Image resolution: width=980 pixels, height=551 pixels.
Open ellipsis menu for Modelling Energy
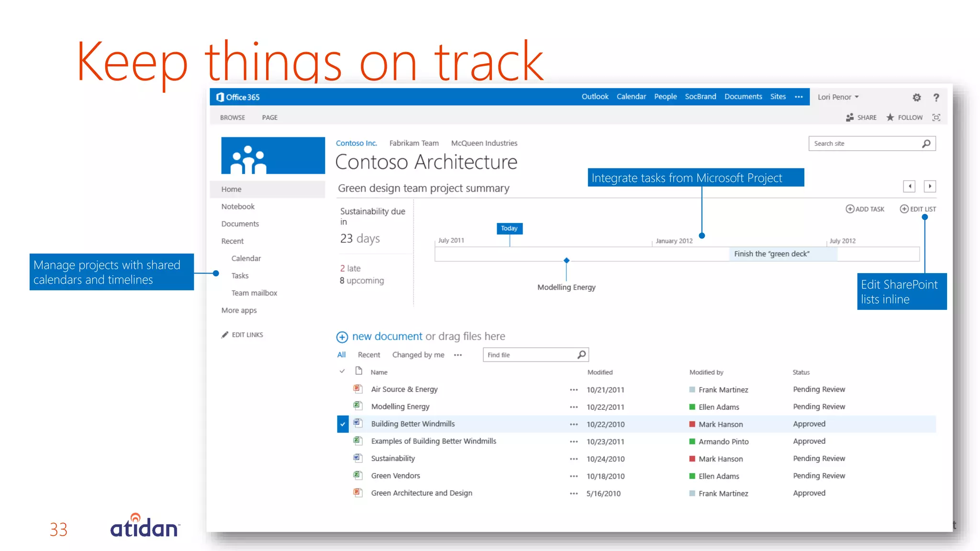click(x=574, y=407)
